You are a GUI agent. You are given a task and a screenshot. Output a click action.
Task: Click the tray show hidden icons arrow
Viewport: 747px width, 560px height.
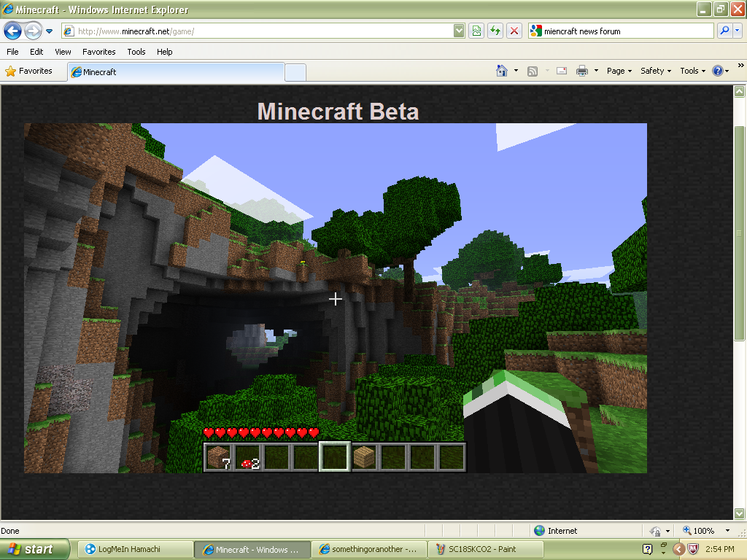679,549
